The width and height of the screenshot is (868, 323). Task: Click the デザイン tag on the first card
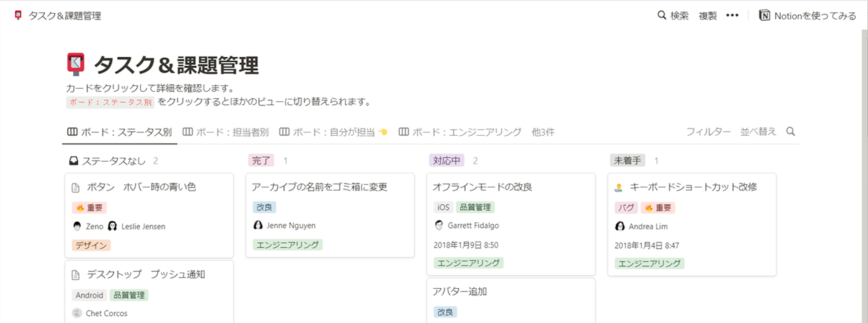coord(91,245)
